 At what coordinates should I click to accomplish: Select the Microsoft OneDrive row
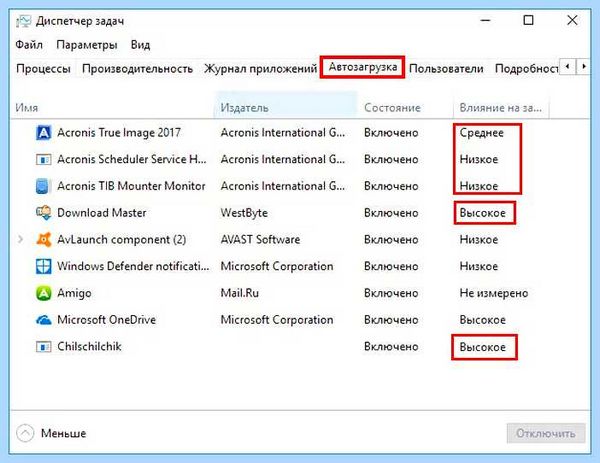300,320
